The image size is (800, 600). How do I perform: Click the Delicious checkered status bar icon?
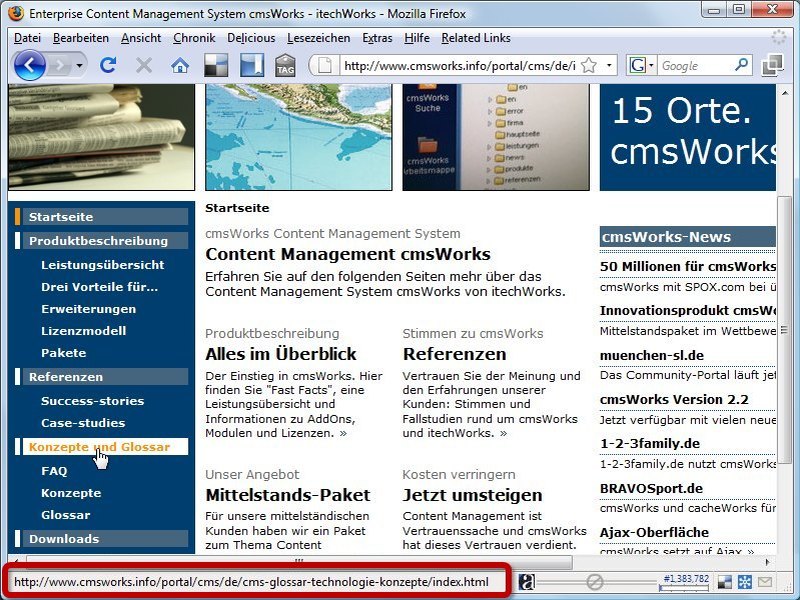click(x=724, y=582)
